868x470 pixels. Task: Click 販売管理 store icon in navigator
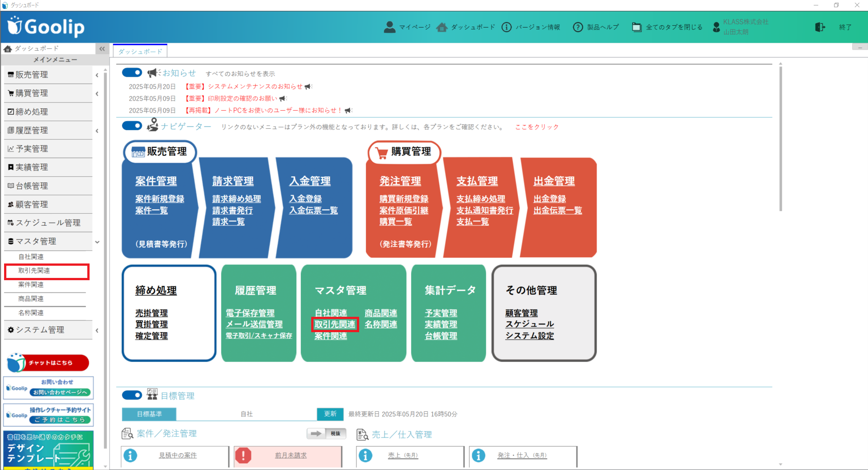[x=138, y=152]
